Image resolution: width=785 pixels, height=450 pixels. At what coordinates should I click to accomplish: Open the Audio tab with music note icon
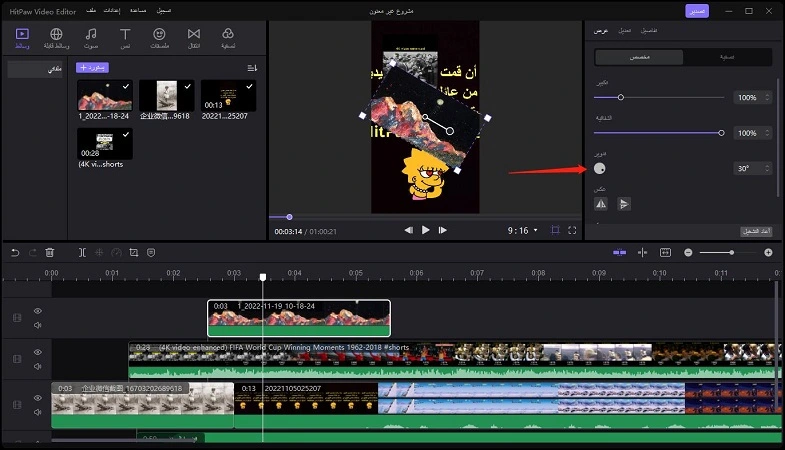click(x=91, y=38)
